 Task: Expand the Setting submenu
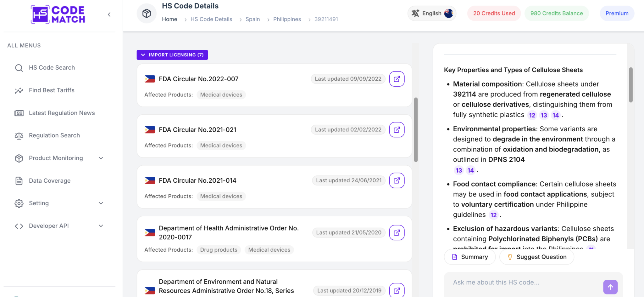[x=59, y=203]
